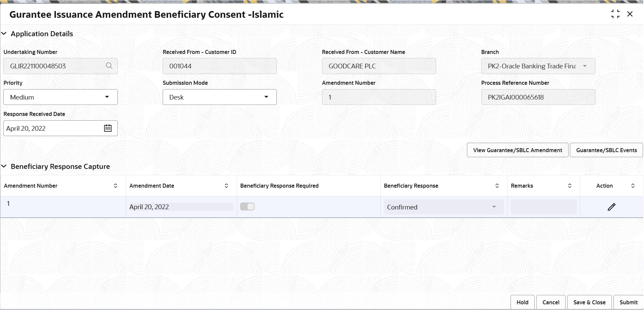Image resolution: width=644 pixels, height=310 pixels.
Task: Click the Remarks field in the table row
Action: 543,207
